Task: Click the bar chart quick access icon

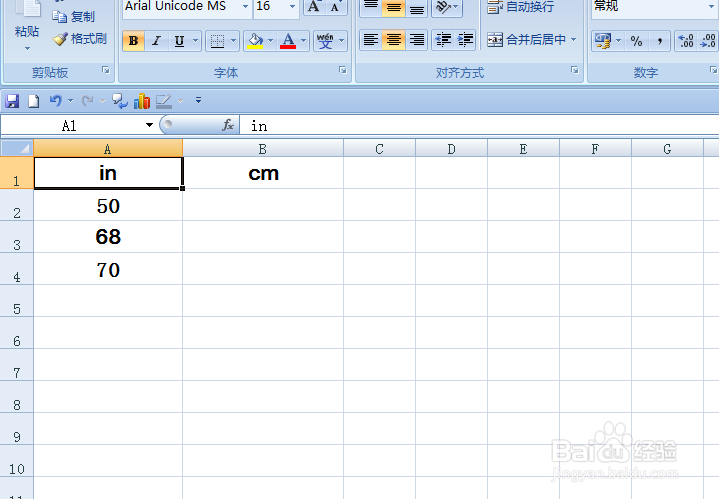Action: pyautogui.click(x=142, y=101)
